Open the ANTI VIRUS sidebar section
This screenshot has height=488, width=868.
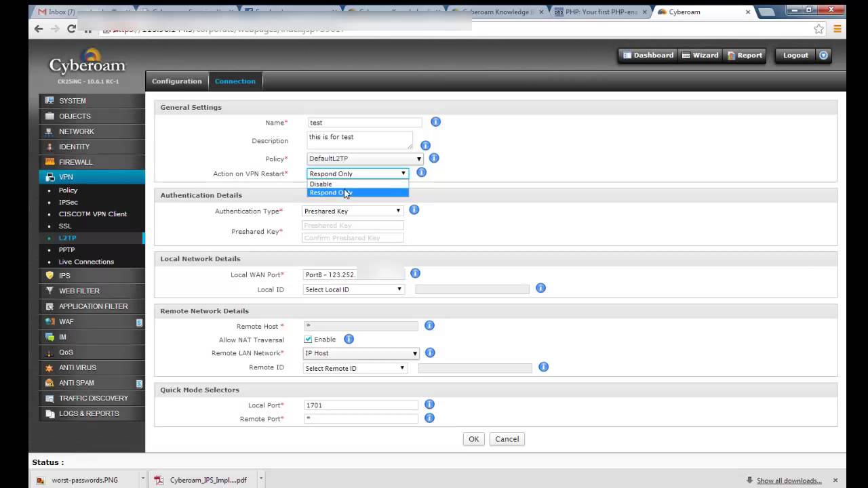(92, 367)
